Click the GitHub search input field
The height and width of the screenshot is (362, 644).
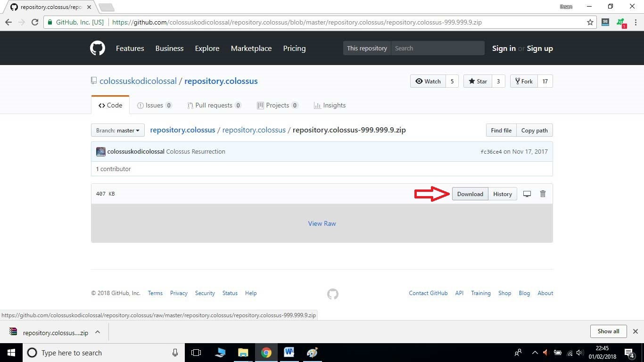(x=438, y=48)
